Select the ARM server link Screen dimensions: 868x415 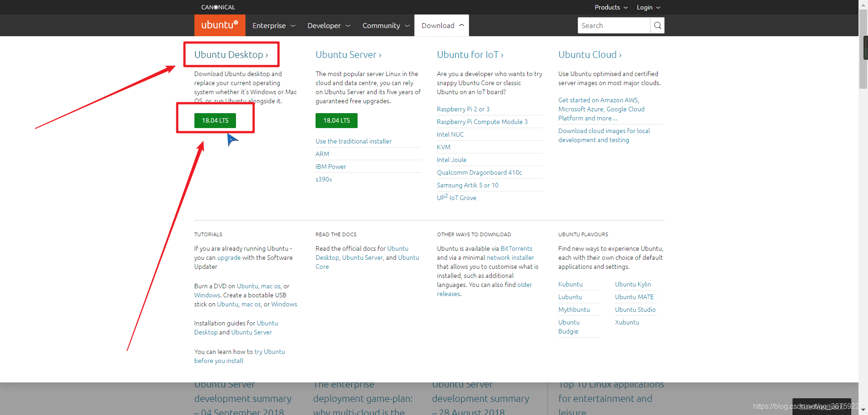(322, 154)
